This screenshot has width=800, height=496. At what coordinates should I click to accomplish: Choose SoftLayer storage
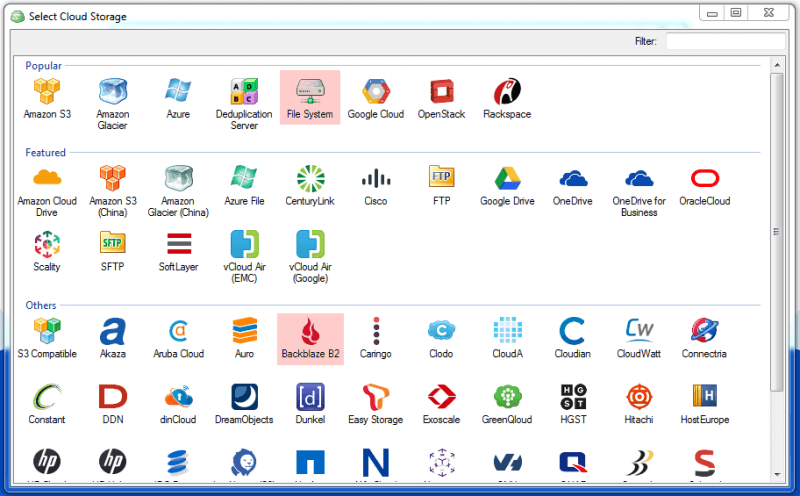[178, 251]
